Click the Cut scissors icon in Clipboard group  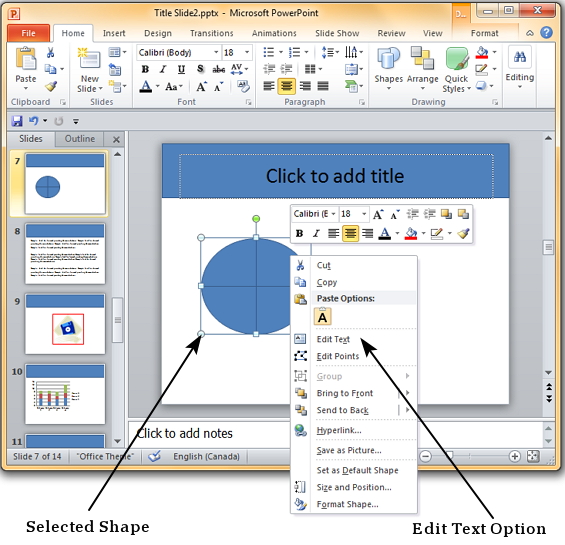tap(50, 53)
